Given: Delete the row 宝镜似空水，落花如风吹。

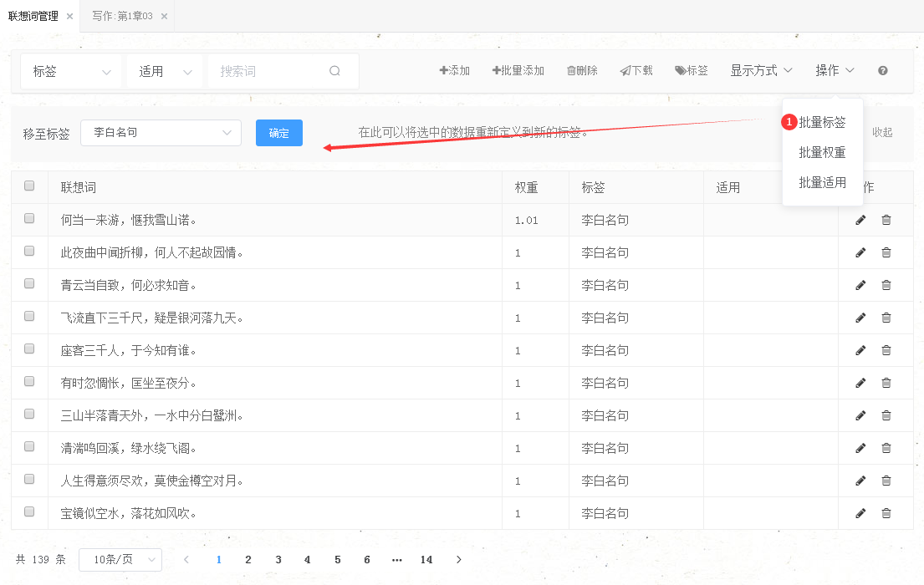Looking at the screenshot, I should pos(886,514).
